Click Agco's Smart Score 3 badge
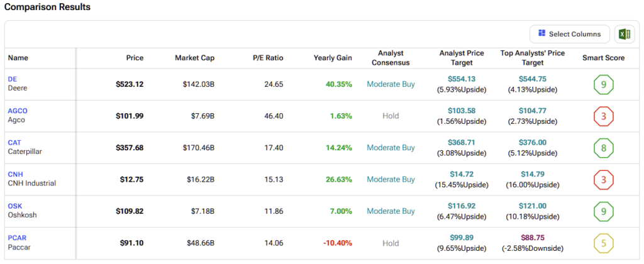The height and width of the screenshot is (264, 644). click(x=603, y=116)
